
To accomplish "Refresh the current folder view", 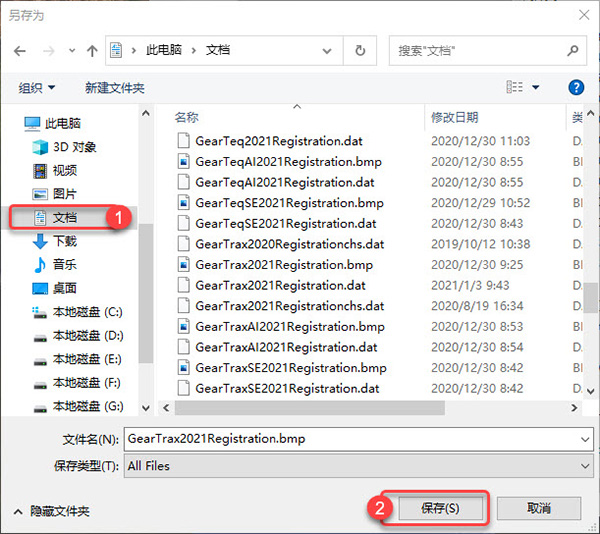I will coord(360,50).
